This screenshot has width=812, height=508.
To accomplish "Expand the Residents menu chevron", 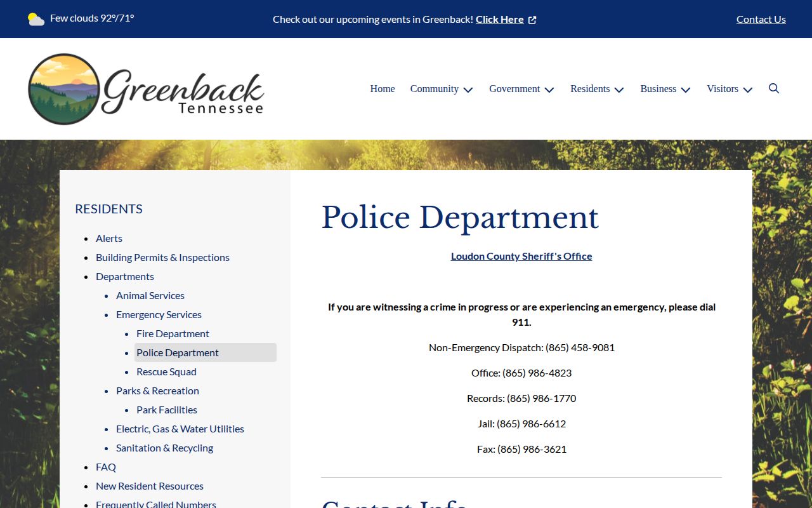I will click(619, 90).
